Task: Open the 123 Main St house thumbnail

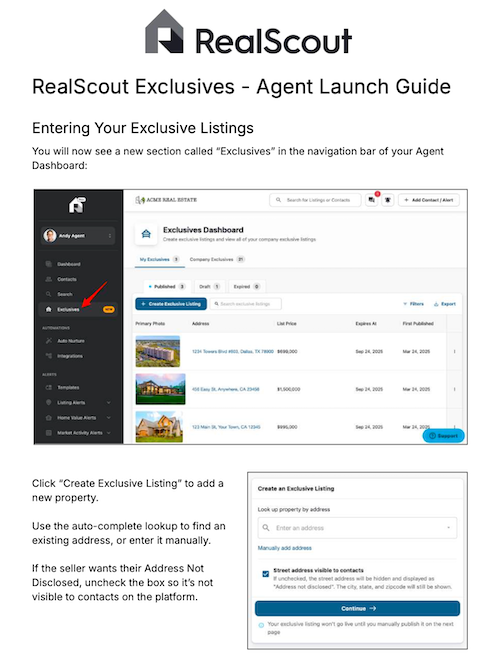Action: click(x=159, y=427)
